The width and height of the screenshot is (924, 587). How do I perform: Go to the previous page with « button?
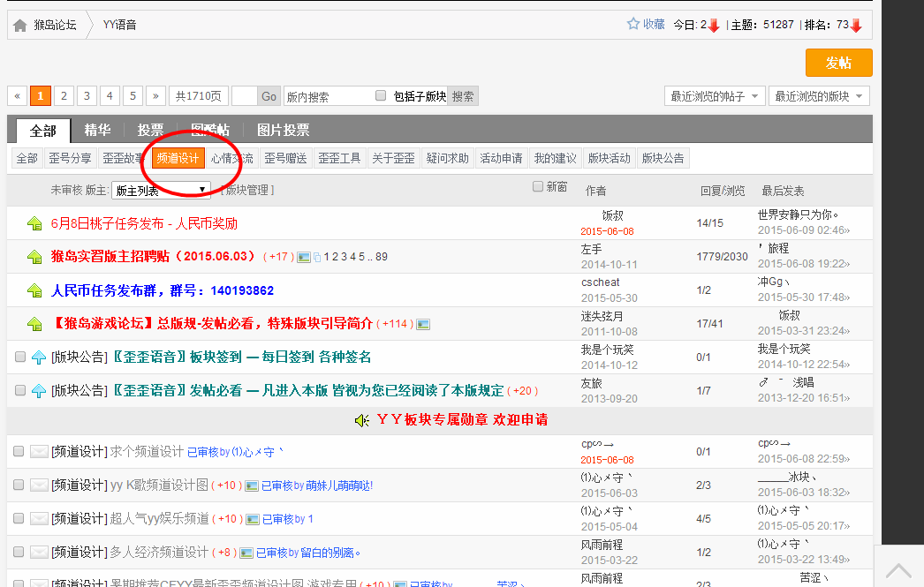point(17,96)
